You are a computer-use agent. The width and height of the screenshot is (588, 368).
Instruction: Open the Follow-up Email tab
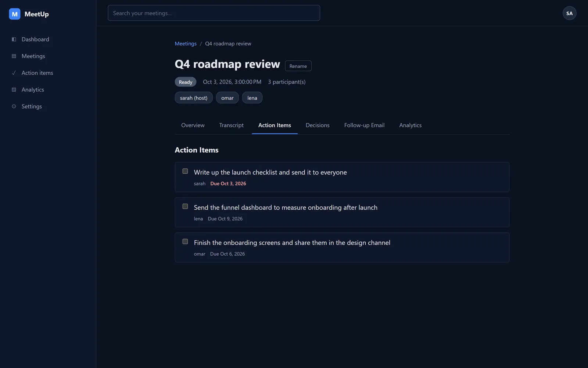coord(364,125)
